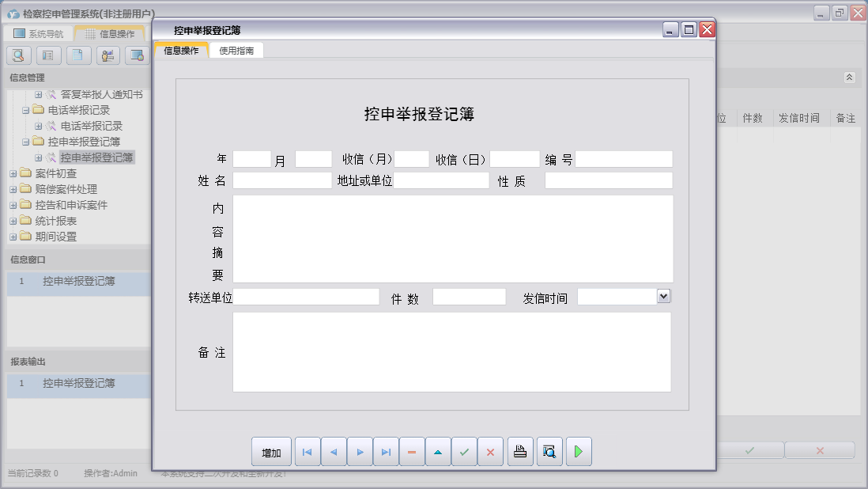Click the 信息窗口 panel header
868x489 pixels.
click(x=77, y=260)
